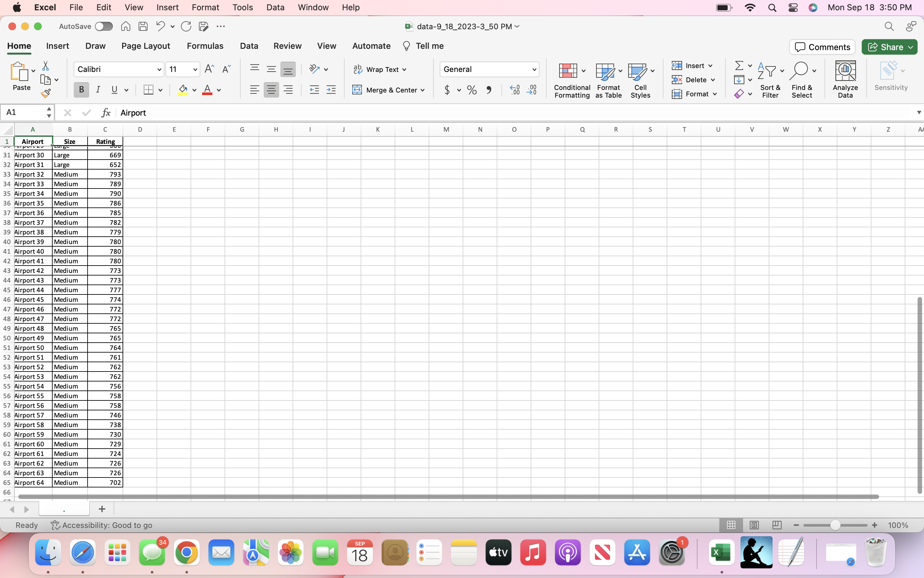Toggle Bold formatting
This screenshot has width=924, height=578.
click(81, 90)
